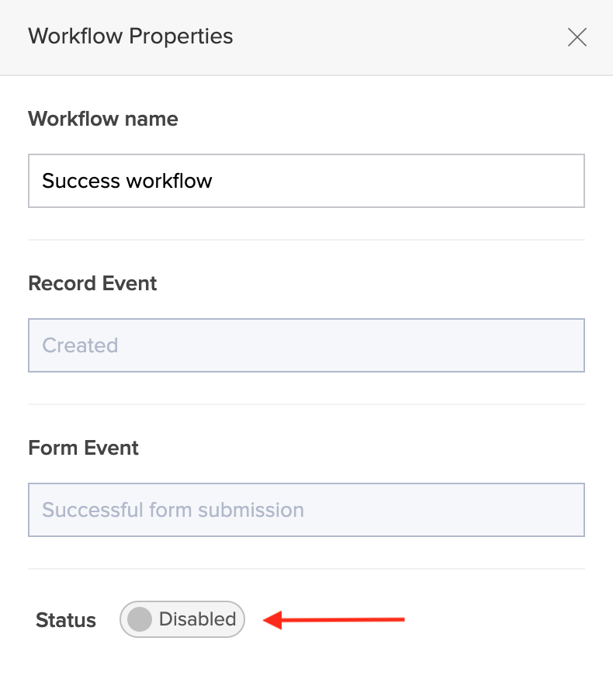Close the Workflow Properties panel
This screenshot has height=700, width=613.
tap(577, 37)
